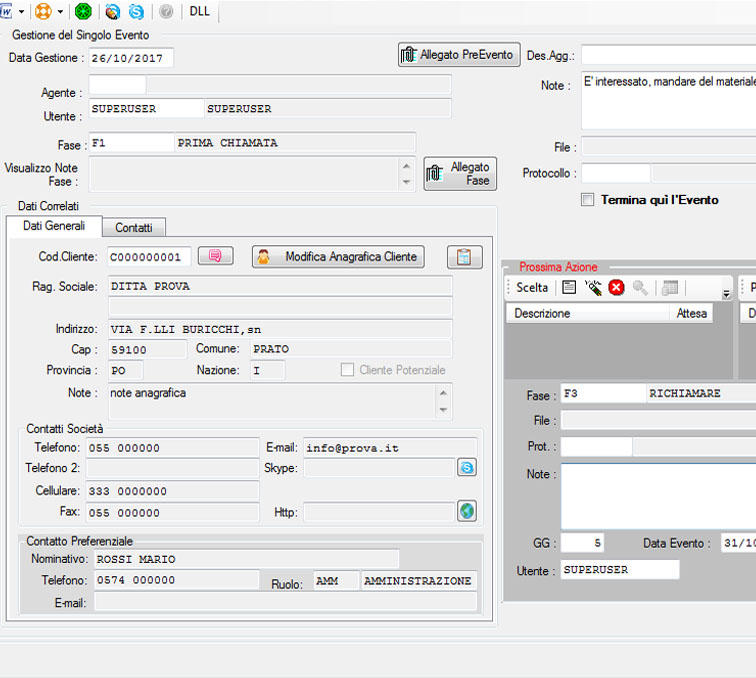Image resolution: width=756 pixels, height=678 pixels.
Task: Click the Protocollo input field
Action: [616, 173]
